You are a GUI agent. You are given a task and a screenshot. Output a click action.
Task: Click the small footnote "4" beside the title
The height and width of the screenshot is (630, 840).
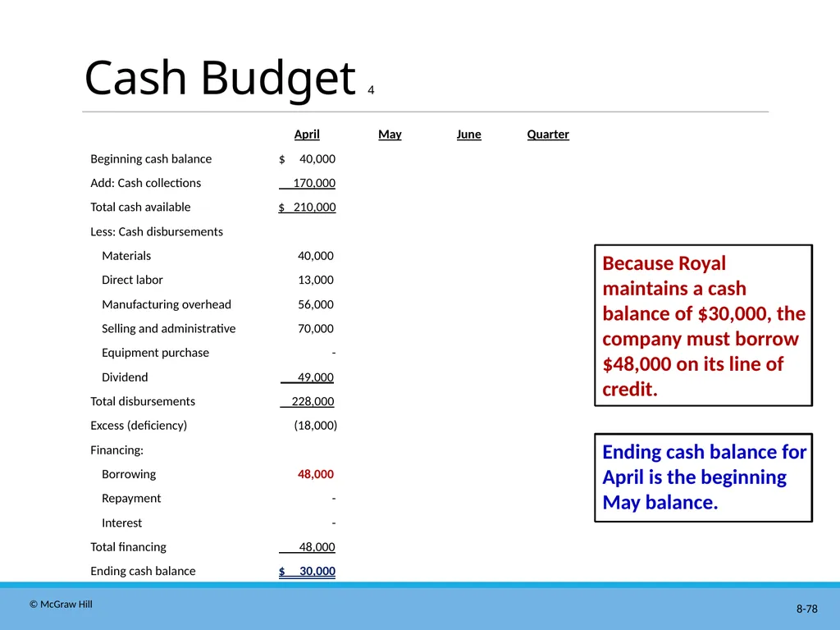point(371,90)
